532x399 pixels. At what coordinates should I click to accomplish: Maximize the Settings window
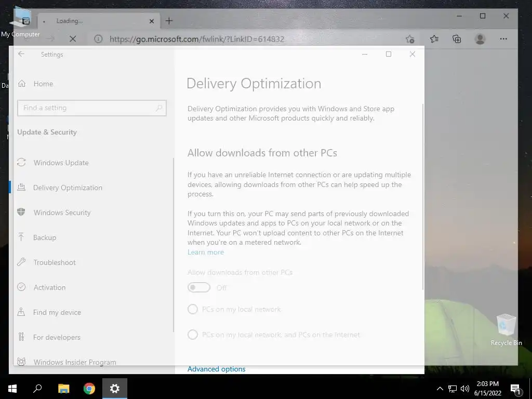pyautogui.click(x=389, y=54)
